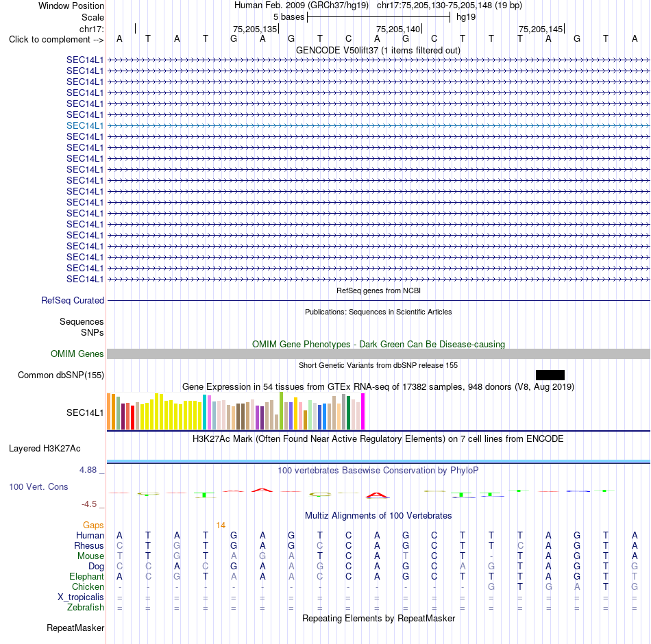Click the first orange bar in GTEx chart
The height and width of the screenshot is (644, 651).
tap(109, 412)
